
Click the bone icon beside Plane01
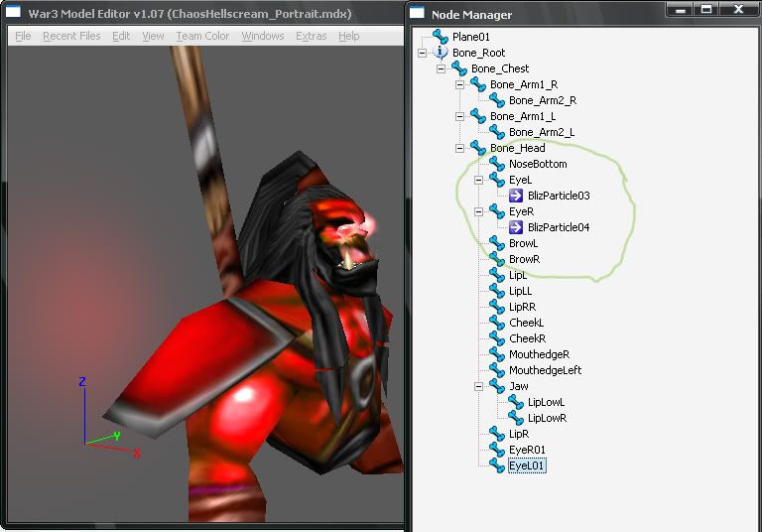tap(441, 37)
